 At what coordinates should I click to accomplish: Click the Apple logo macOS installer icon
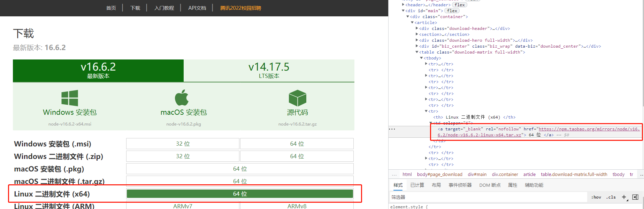182,98
